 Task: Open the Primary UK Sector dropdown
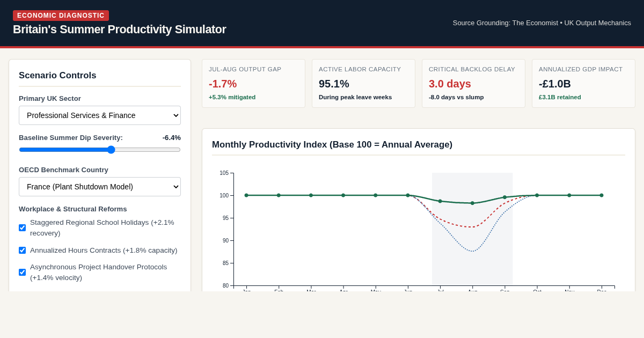100,115
